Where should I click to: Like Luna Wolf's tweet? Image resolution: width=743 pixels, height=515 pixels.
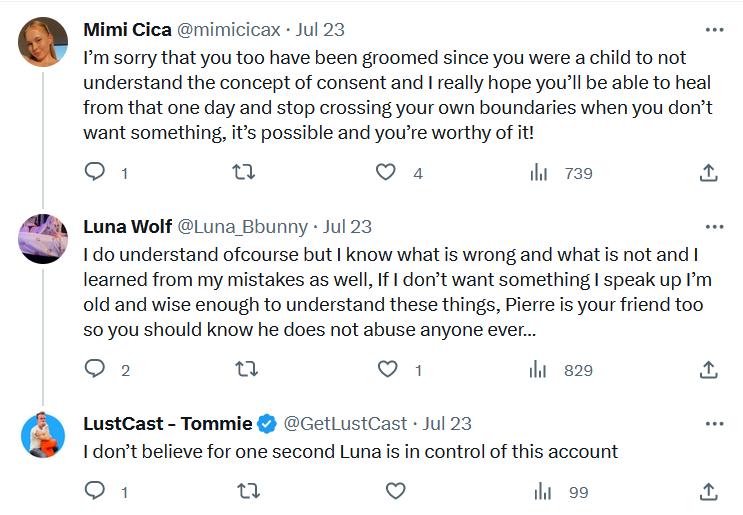click(386, 370)
